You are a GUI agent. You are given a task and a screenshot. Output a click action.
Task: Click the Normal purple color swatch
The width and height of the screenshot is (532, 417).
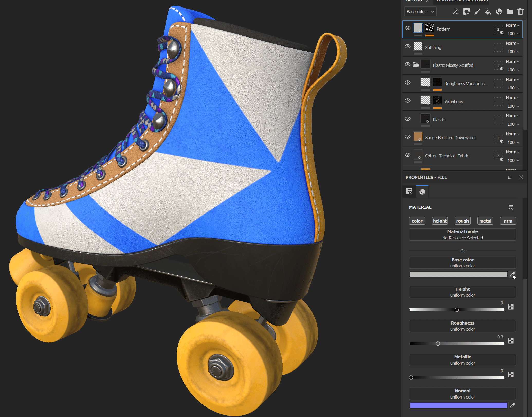coord(458,405)
